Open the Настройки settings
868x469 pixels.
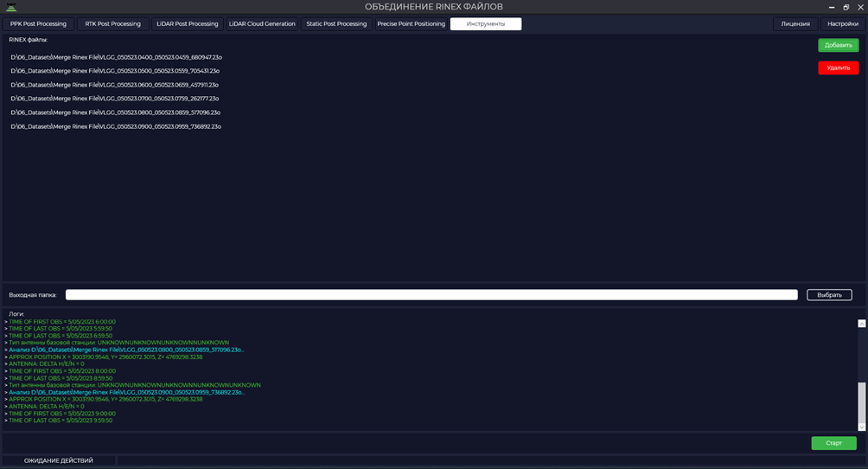843,24
